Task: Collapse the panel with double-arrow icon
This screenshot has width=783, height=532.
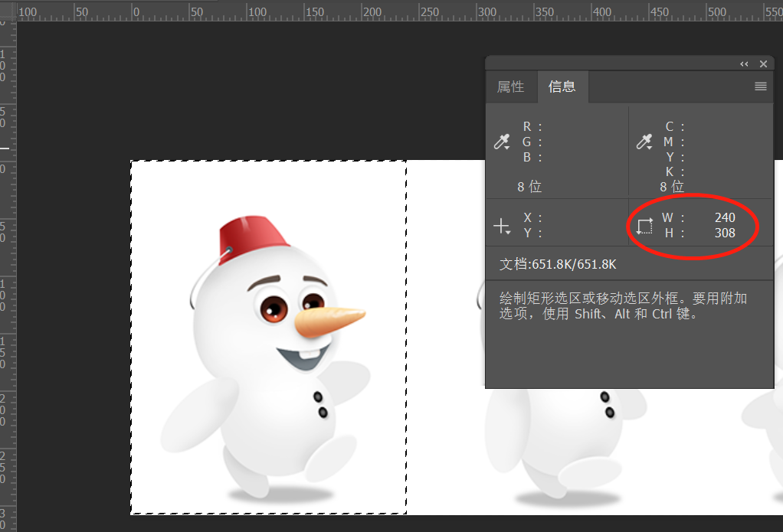Action: click(x=744, y=64)
